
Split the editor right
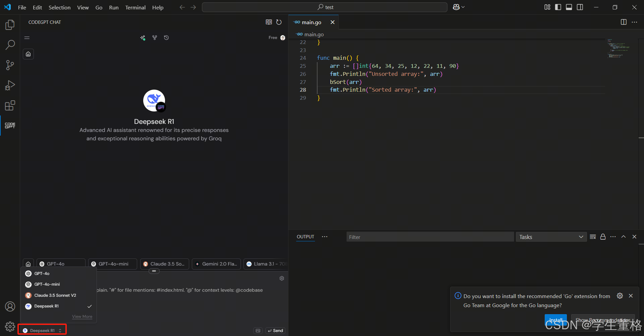pyautogui.click(x=624, y=22)
